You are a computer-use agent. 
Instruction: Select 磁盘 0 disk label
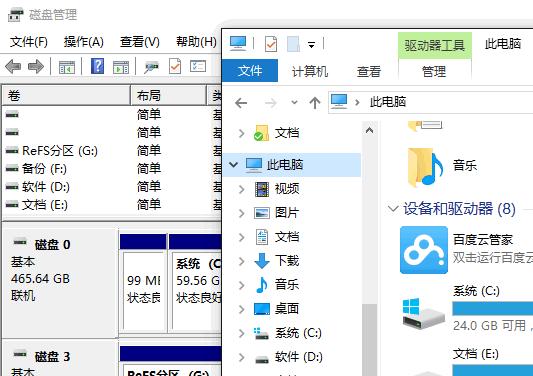52,244
